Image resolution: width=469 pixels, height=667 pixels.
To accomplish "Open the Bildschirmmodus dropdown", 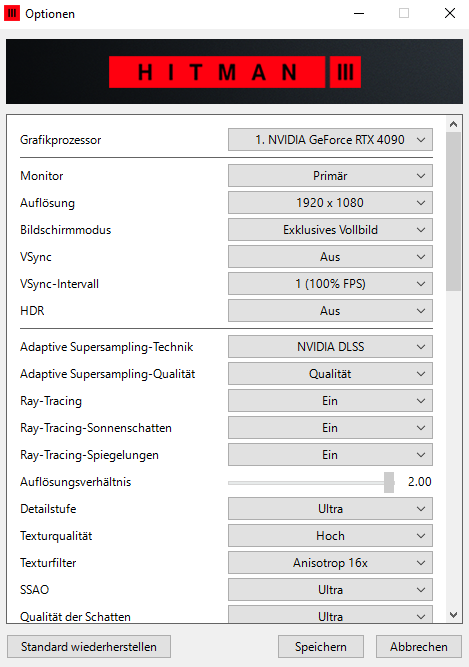I will [x=330, y=230].
